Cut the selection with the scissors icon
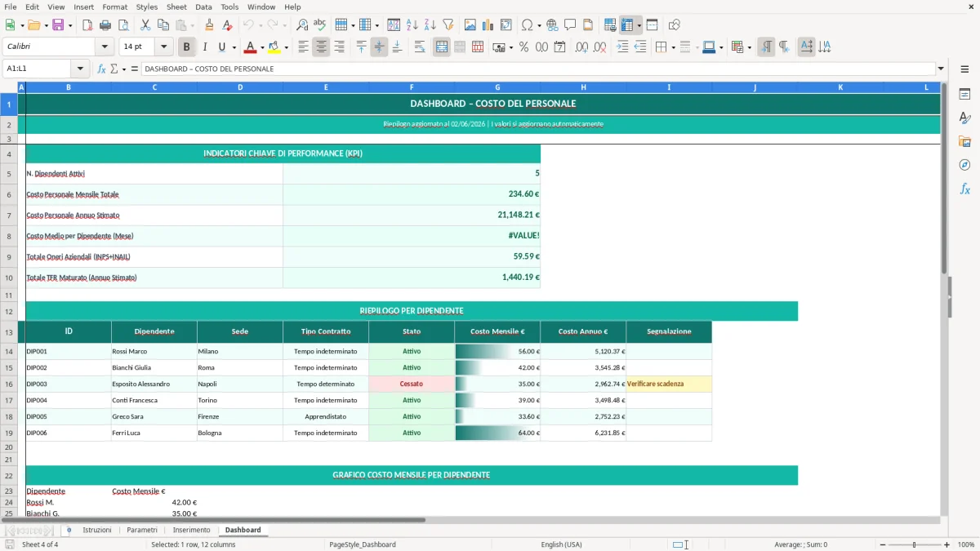The height and width of the screenshot is (551, 980). coord(145,25)
